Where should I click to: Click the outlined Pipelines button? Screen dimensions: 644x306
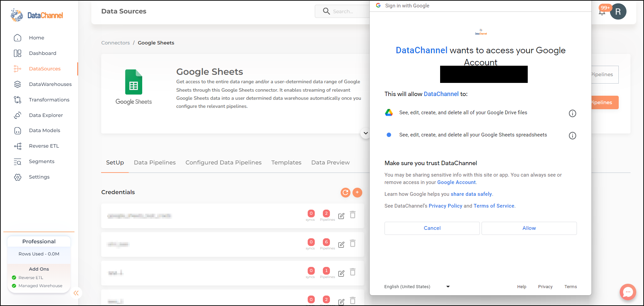605,74
